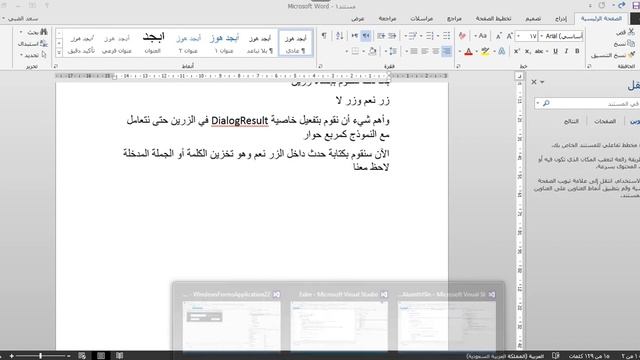The width and height of the screenshot is (640, 360).
Task: Open the الصفحات tab in navigation pane
Action: pos(605,121)
